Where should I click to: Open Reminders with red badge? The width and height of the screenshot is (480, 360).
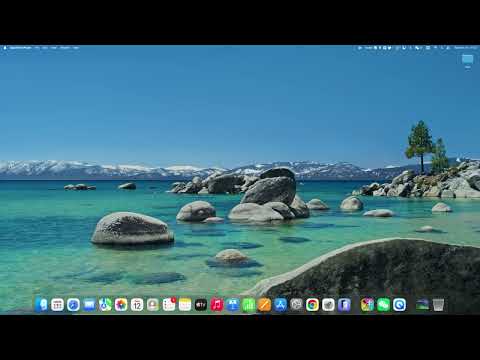[x=169, y=305]
